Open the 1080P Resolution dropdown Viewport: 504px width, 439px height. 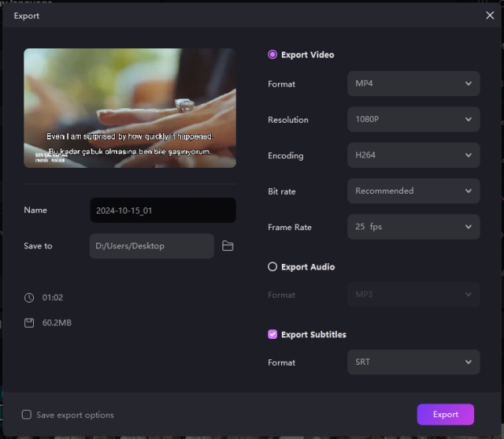(413, 119)
